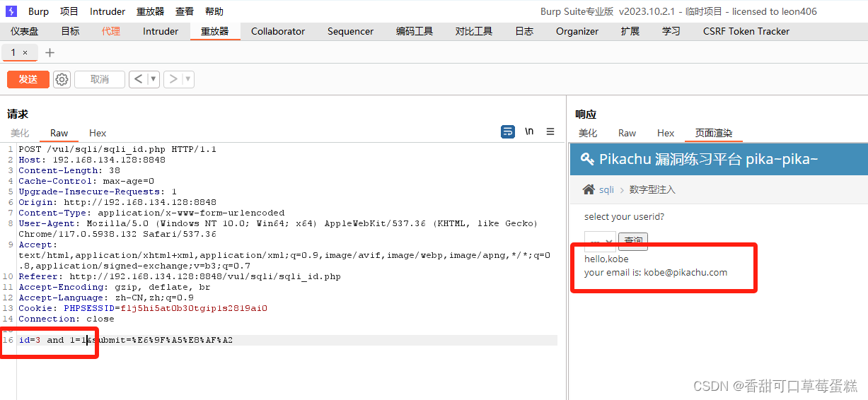This screenshot has width=868, height=400.
Task: Expand the forward history dropdown arrow
Action: [188, 79]
